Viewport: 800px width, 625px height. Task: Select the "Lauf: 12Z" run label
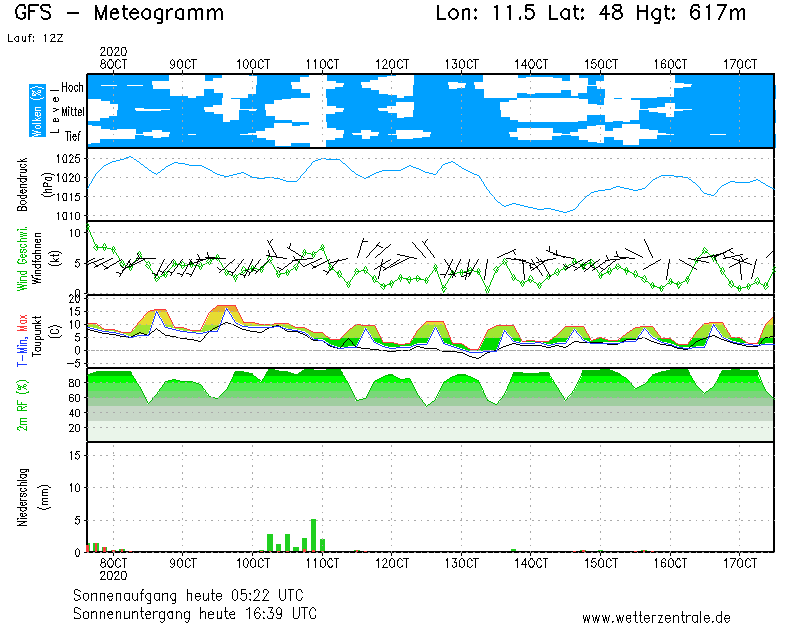[x=35, y=38]
